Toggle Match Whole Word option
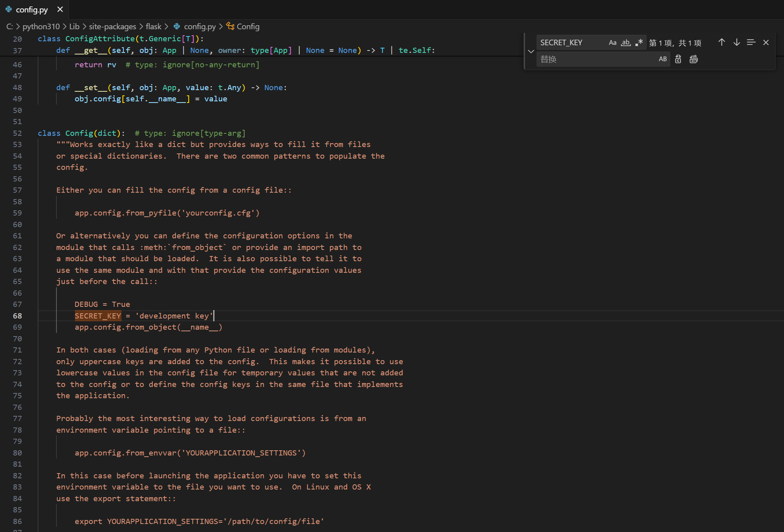The width and height of the screenshot is (784, 532). pyautogui.click(x=626, y=42)
